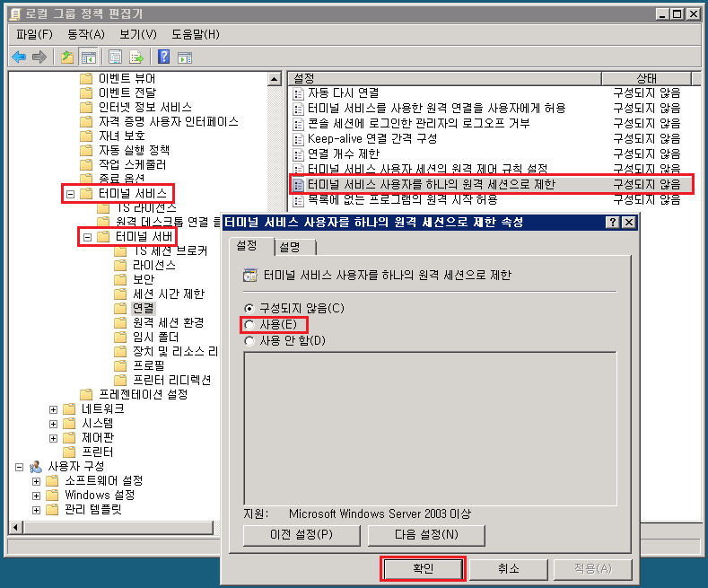Collapse the 터미널 서버 tree node

[88, 237]
